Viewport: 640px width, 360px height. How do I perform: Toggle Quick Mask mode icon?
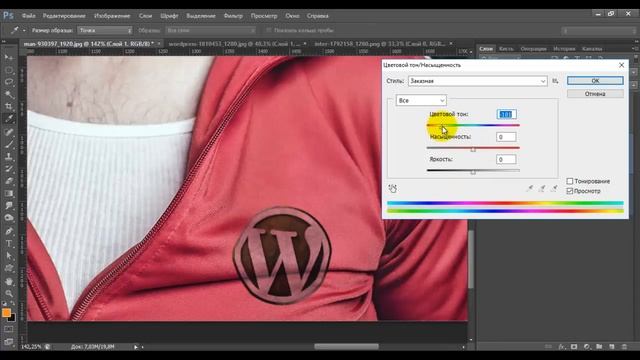[x=9, y=329]
